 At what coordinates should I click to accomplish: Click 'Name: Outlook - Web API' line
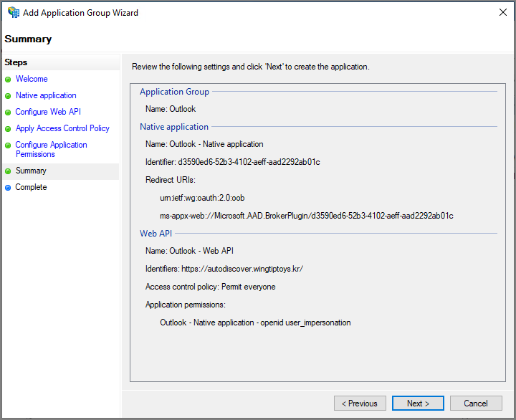189,251
